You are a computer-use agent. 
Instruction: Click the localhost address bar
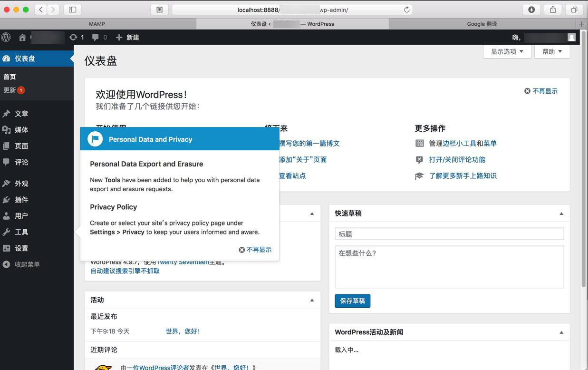pyautogui.click(x=292, y=10)
